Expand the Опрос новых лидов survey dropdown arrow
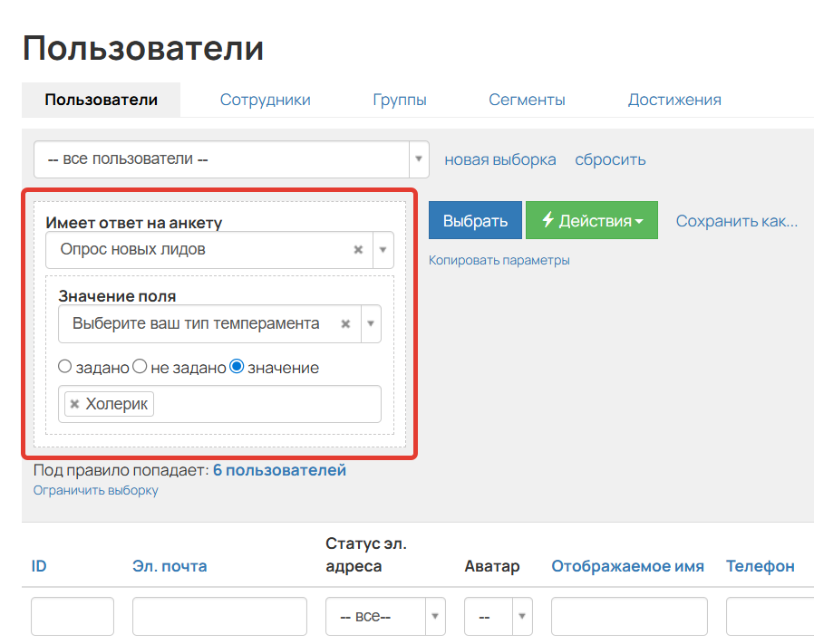Screen dimensions: 814x644 click(383, 250)
